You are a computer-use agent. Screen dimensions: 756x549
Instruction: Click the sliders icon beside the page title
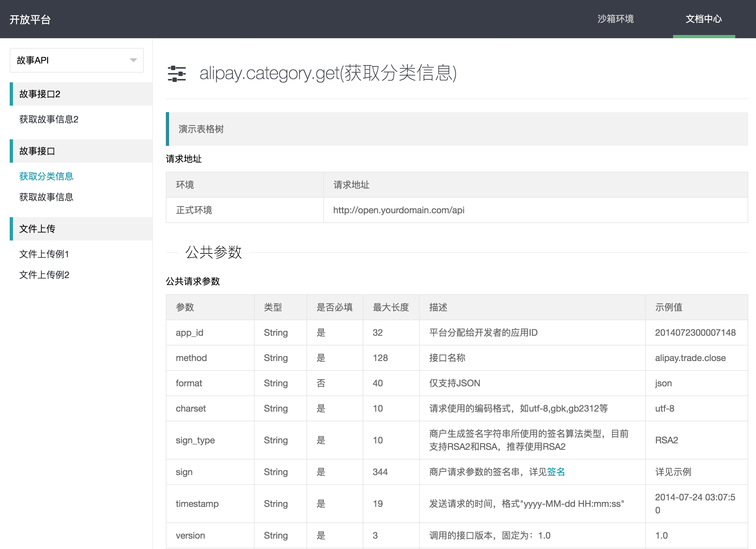[177, 74]
